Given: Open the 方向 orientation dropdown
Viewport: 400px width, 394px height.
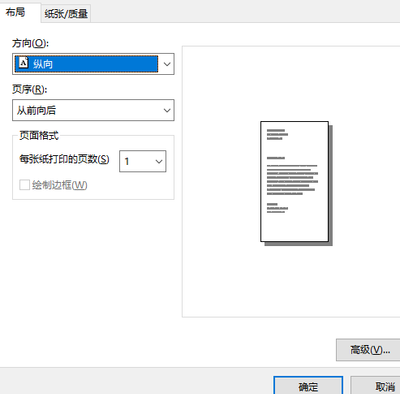Looking at the screenshot, I should pyautogui.click(x=93, y=64).
